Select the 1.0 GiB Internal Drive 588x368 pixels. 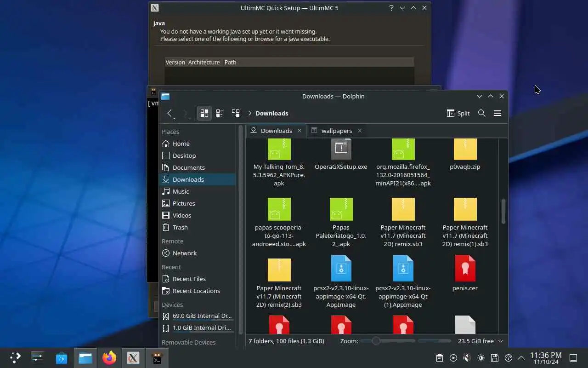pos(198,328)
